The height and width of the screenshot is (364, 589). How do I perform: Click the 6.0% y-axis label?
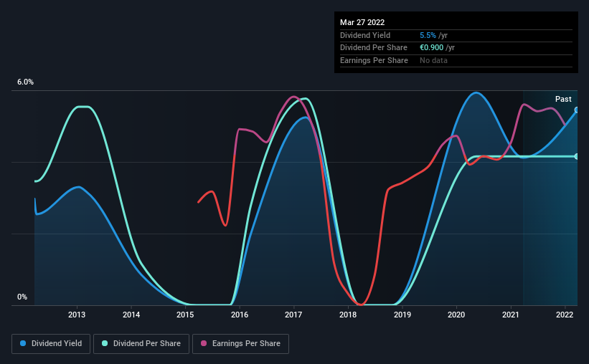25,82
